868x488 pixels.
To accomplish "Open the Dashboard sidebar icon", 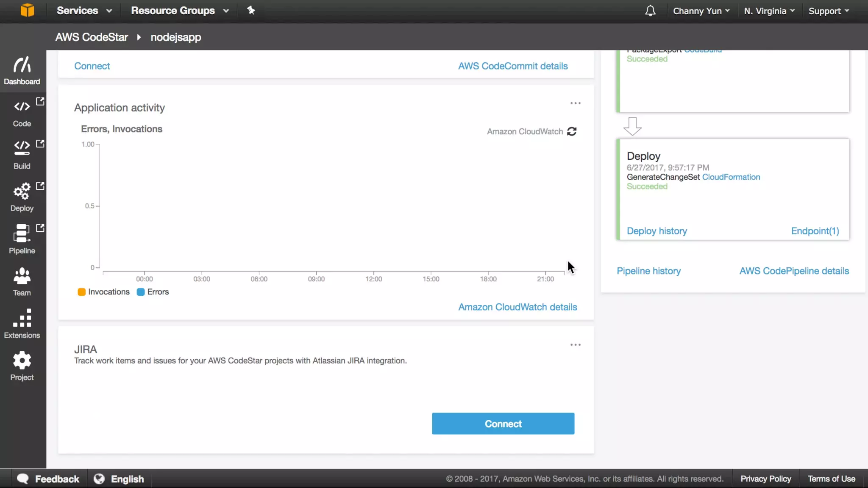I will (x=22, y=65).
